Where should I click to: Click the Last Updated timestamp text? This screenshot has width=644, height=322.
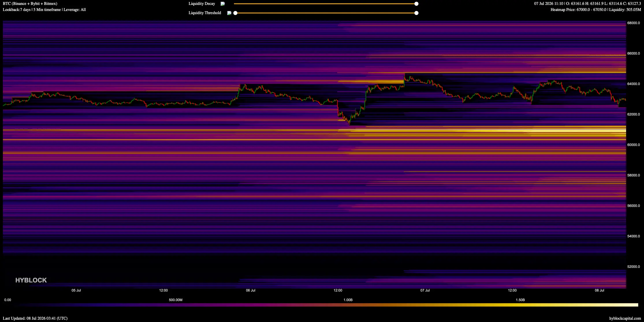[35, 318]
